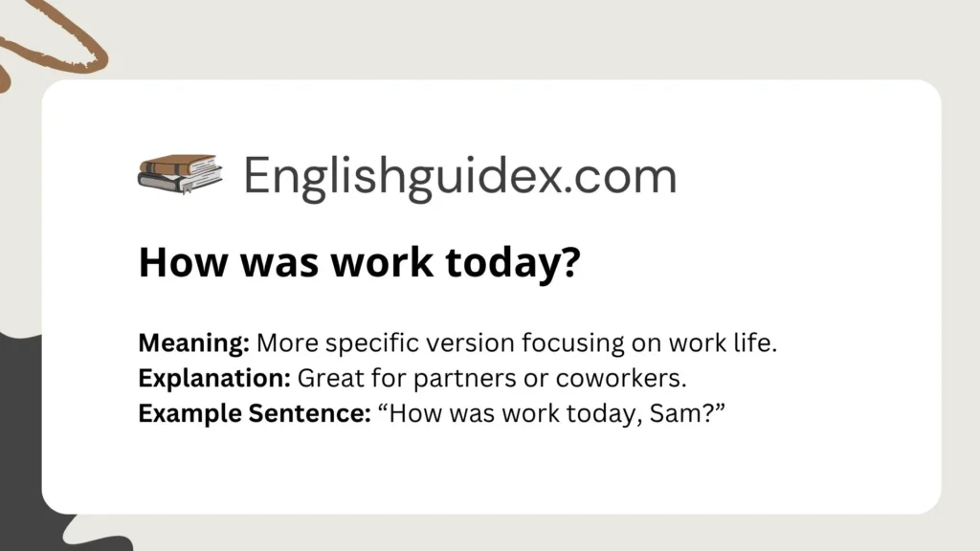Click the bold "Example Sentence:" label
The height and width of the screenshot is (551, 980).
(x=254, y=412)
